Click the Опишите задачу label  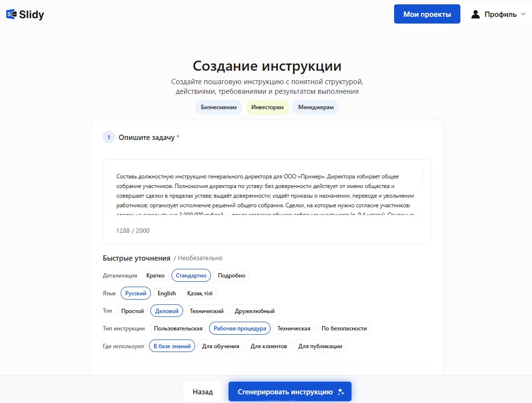coord(147,138)
